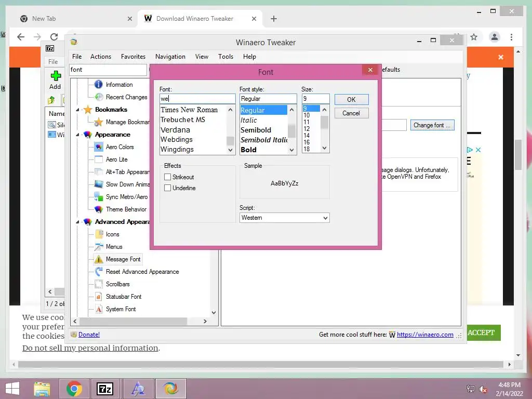
Task: Enable the Strikeout checkbox
Action: click(x=167, y=177)
